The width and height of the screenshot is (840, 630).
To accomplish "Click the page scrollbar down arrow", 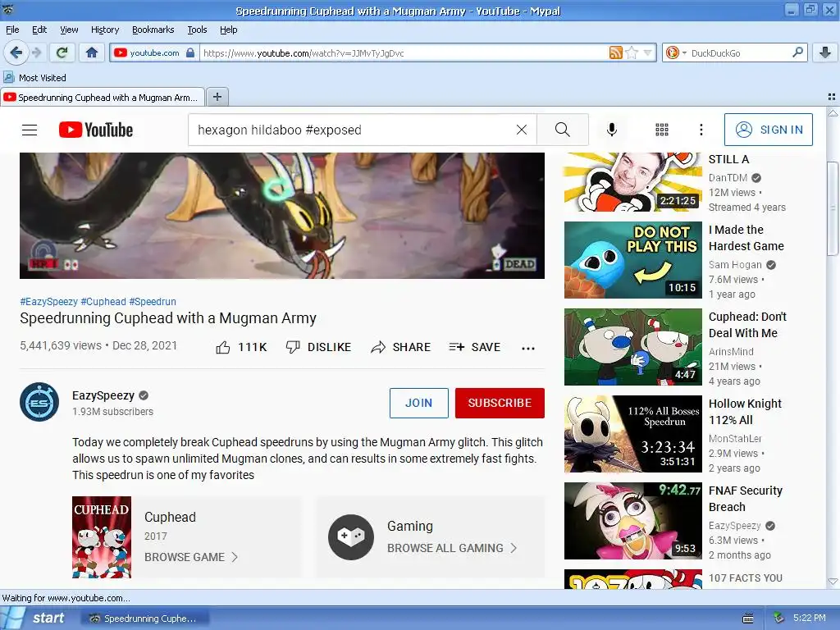I will point(833,582).
